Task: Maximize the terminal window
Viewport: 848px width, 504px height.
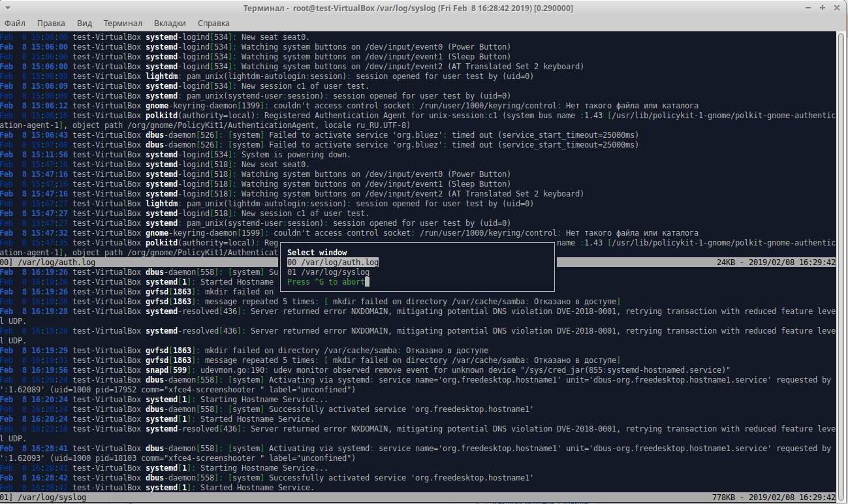Action: tap(823, 8)
